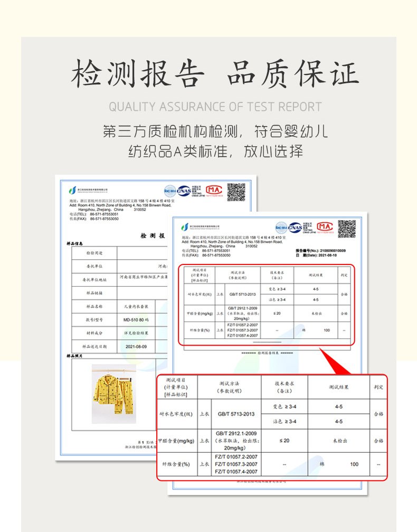Screen dimensions: 417x532
Task: Click the 4-5 result beside 变色 in enlarged table
Action: 339,406
